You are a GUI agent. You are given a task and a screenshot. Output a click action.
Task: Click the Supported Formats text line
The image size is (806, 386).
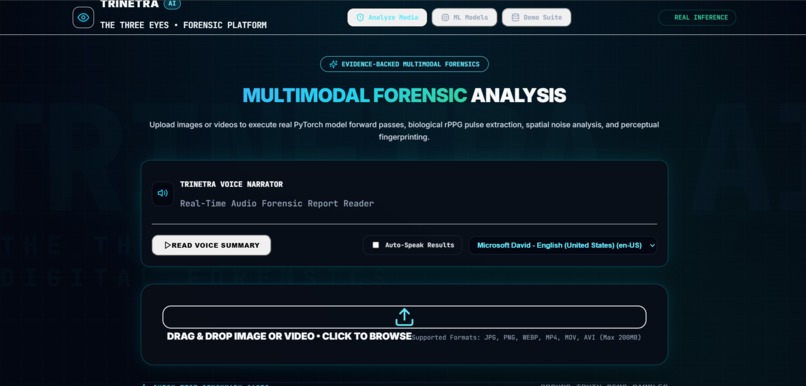(526, 338)
